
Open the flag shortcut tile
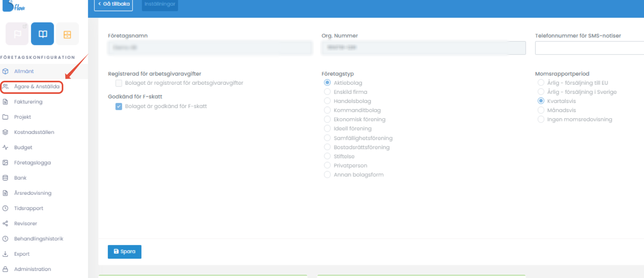(x=17, y=34)
